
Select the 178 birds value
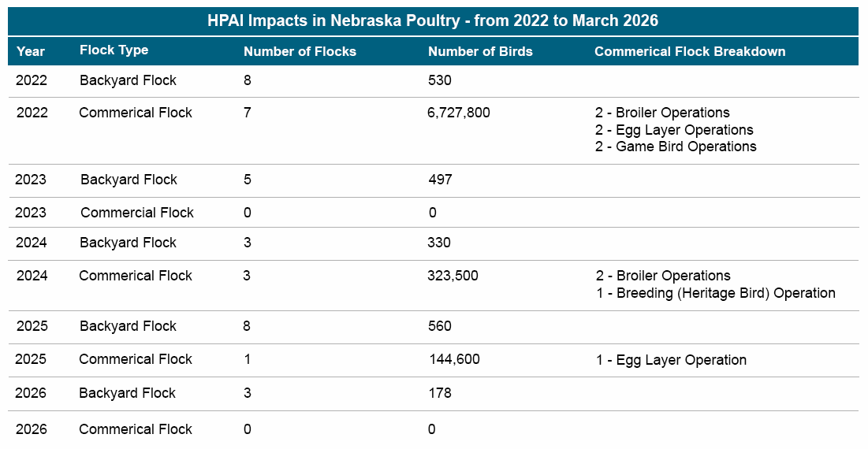(x=439, y=393)
